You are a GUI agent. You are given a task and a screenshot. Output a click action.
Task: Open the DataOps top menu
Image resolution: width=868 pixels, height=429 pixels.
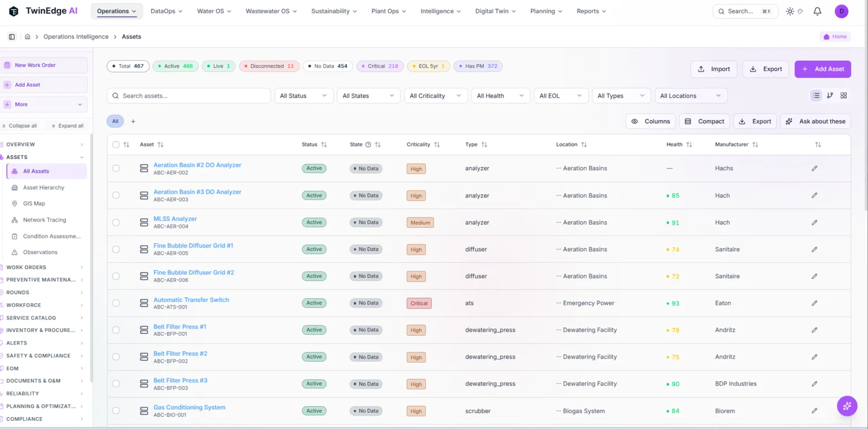(167, 11)
